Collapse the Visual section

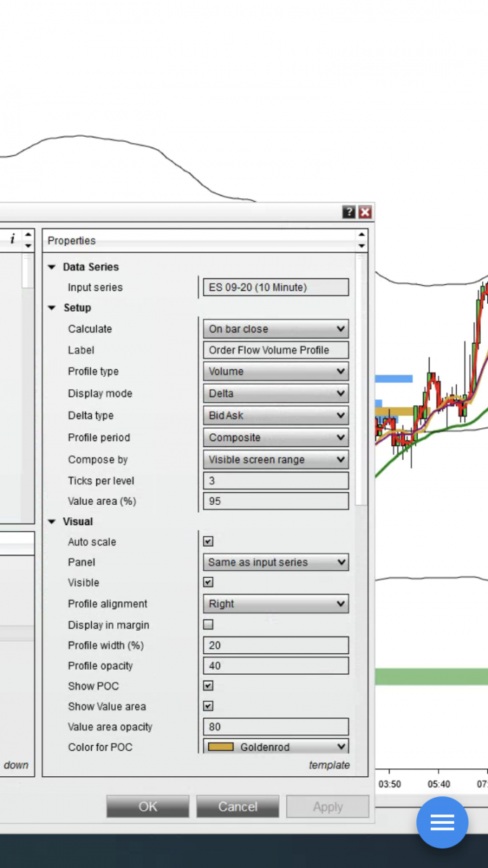point(51,522)
